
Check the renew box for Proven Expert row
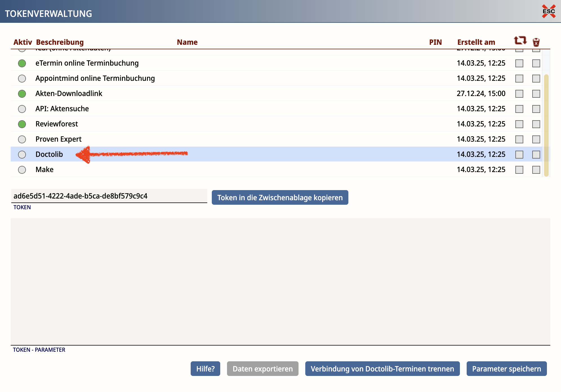coord(519,139)
